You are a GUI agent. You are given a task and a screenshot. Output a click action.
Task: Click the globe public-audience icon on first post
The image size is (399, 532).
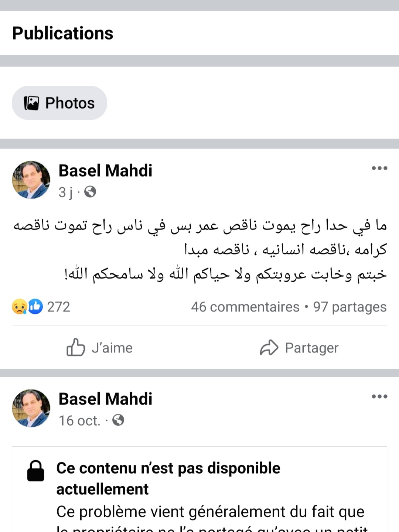pos(90,192)
